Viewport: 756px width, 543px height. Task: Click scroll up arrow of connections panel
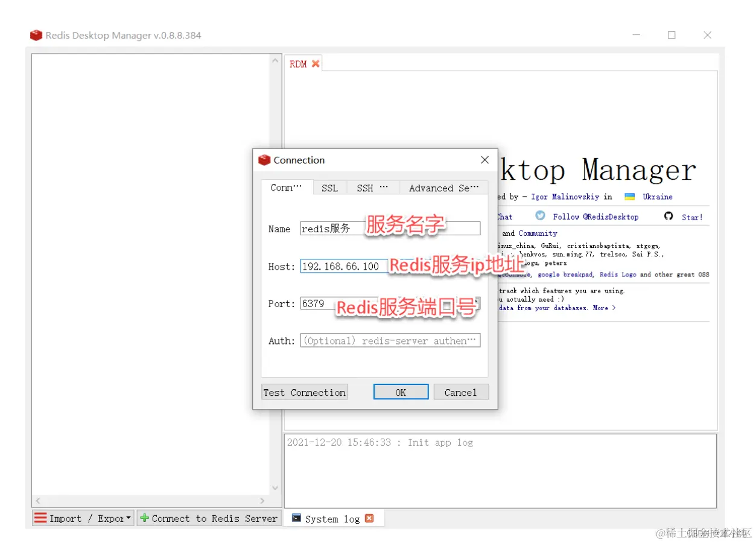click(275, 60)
